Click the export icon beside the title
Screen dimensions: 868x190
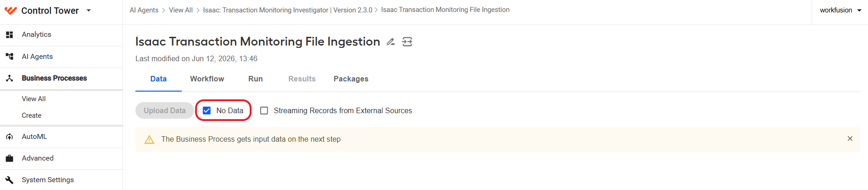[x=407, y=42]
